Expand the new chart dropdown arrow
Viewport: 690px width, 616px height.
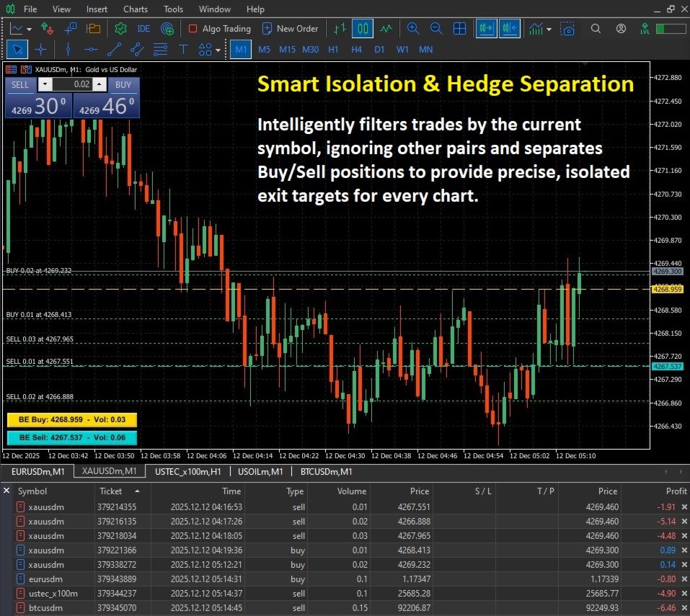click(29, 30)
